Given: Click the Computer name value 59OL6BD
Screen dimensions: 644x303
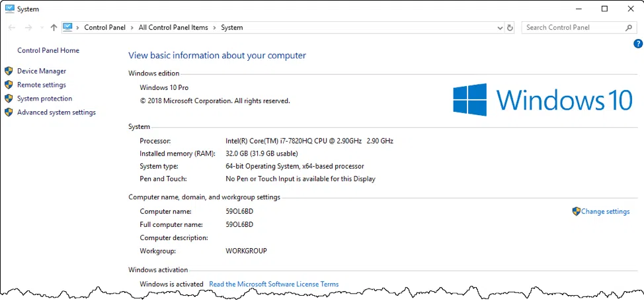Looking at the screenshot, I should pyautogui.click(x=239, y=211).
